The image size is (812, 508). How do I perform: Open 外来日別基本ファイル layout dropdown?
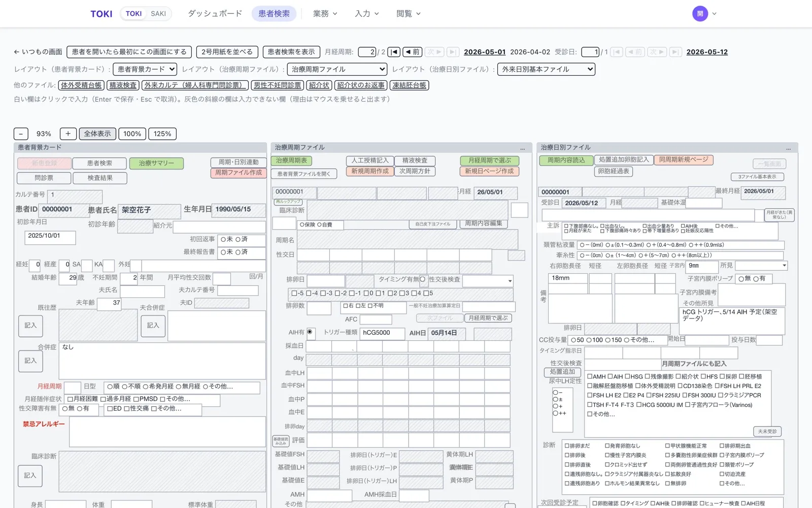pos(546,69)
